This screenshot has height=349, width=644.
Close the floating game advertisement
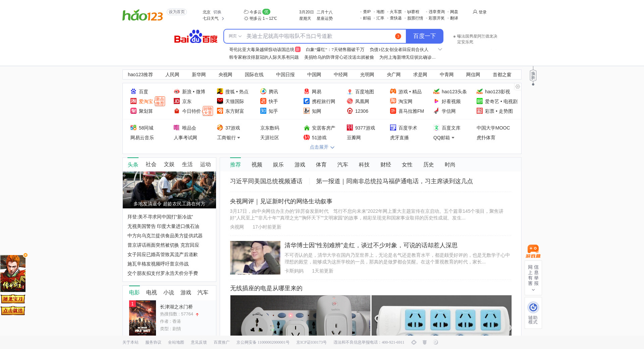[25, 255]
